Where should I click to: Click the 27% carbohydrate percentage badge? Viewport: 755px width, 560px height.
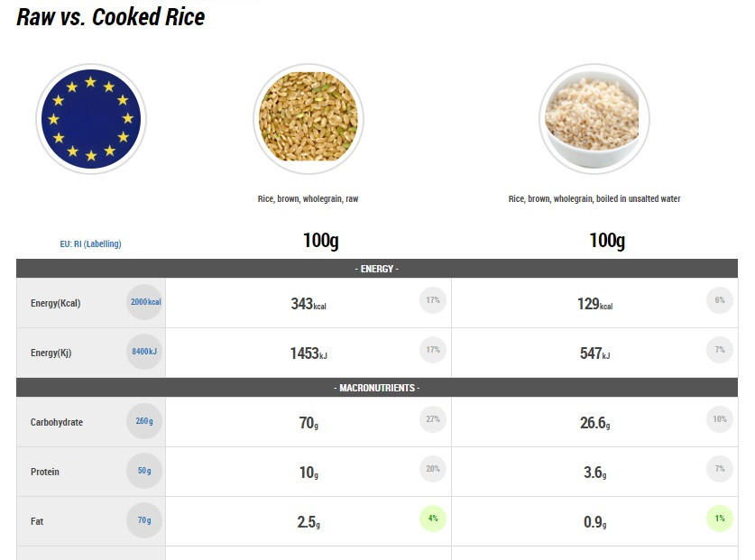pos(433,419)
